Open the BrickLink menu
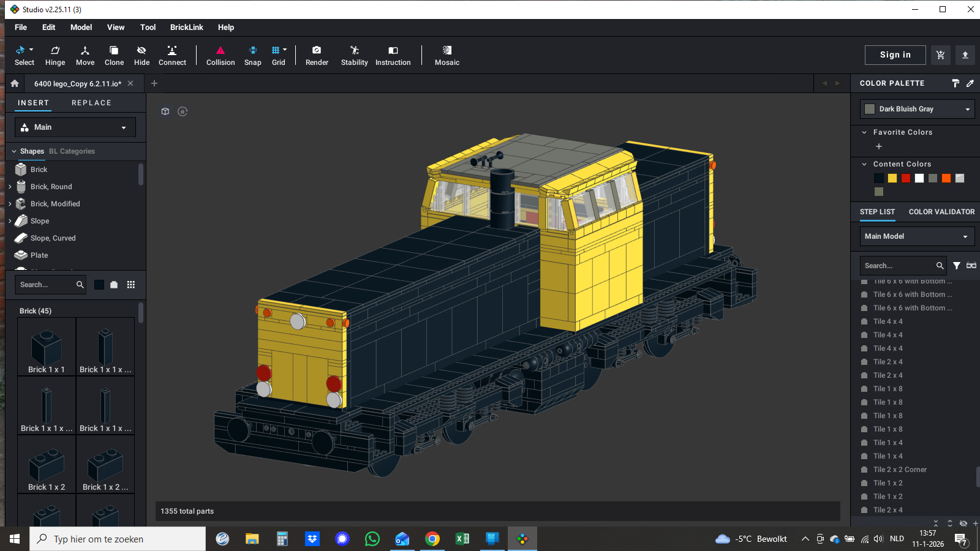This screenshot has height=551, width=980. tap(186, 28)
